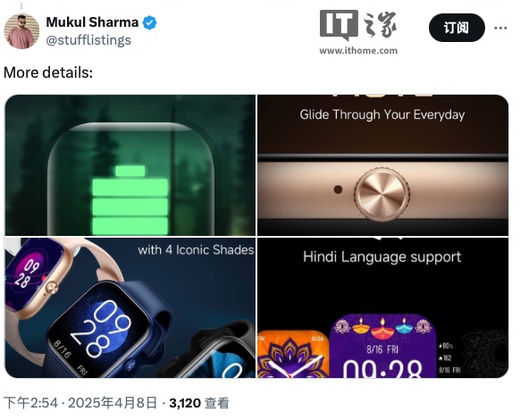Image resolution: width=520 pixels, height=420 pixels.
Task: Click the tweet timestamp 下午2:54
Action: coord(30,403)
